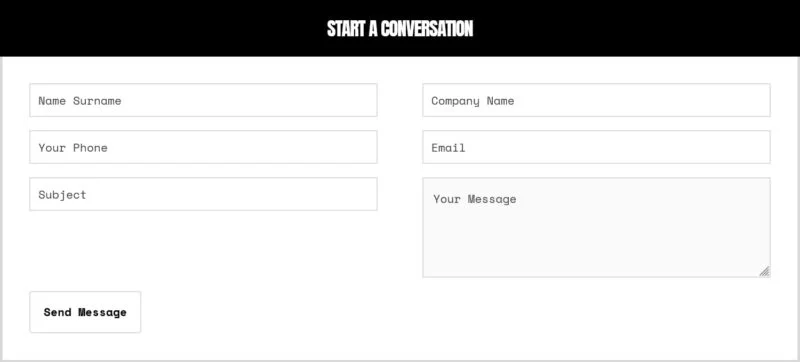800x362 pixels.
Task: Click the textarea resize grip icon
Action: pos(764,271)
